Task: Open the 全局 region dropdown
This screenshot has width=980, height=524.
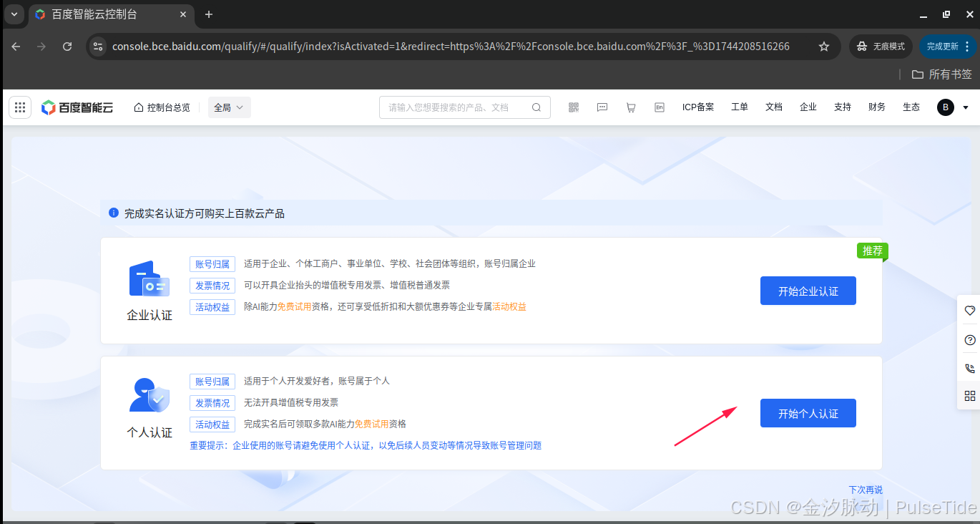Action: point(230,107)
